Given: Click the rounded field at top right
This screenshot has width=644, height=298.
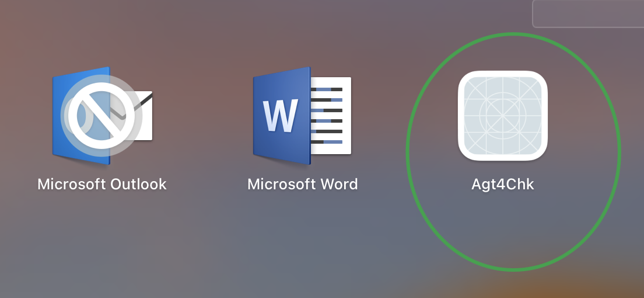Looking at the screenshot, I should (588, 13).
